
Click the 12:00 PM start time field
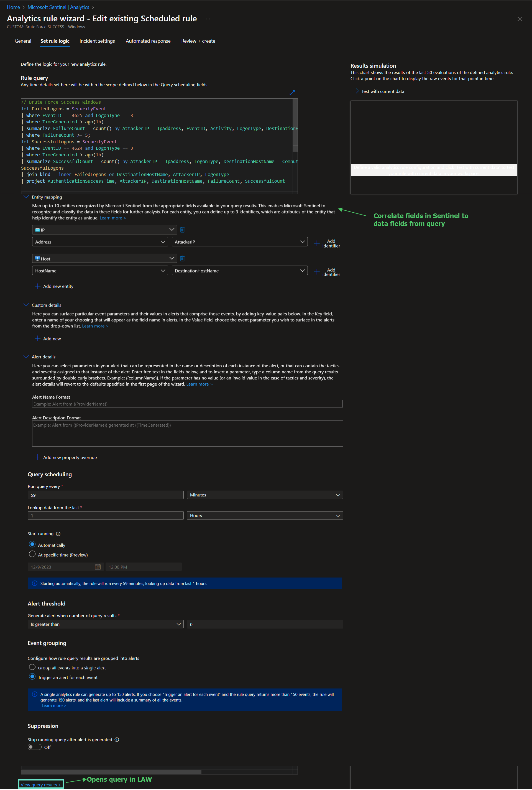pyautogui.click(x=144, y=567)
